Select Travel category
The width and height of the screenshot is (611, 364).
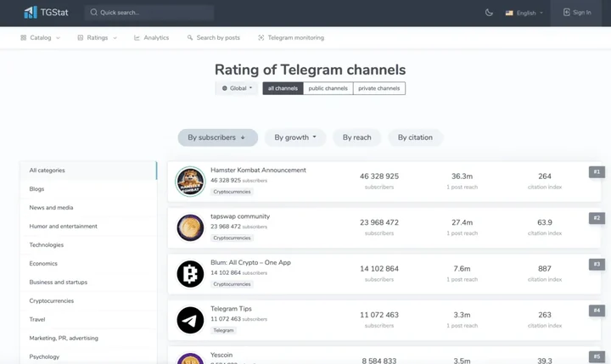88,320
